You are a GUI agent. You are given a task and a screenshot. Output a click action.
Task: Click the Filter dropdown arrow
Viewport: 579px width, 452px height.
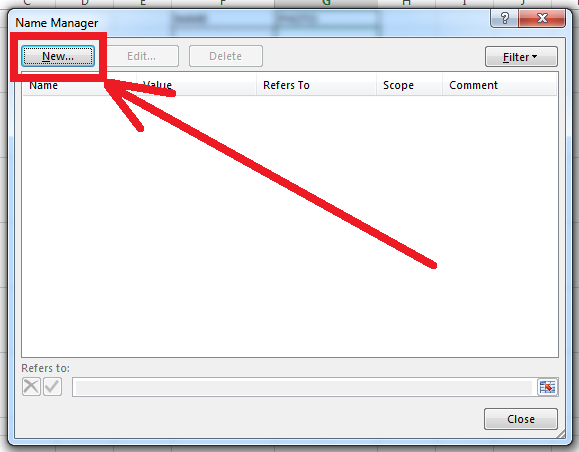point(534,57)
